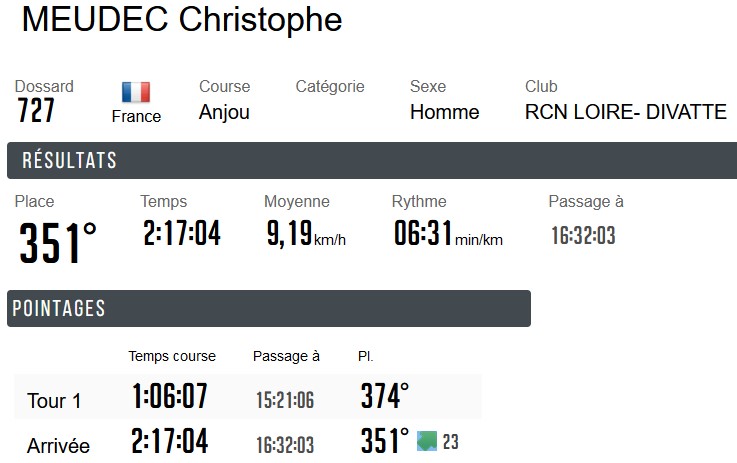This screenshot has width=737, height=463.
Task: Click bib number 727 under Dossard
Action: [36, 111]
